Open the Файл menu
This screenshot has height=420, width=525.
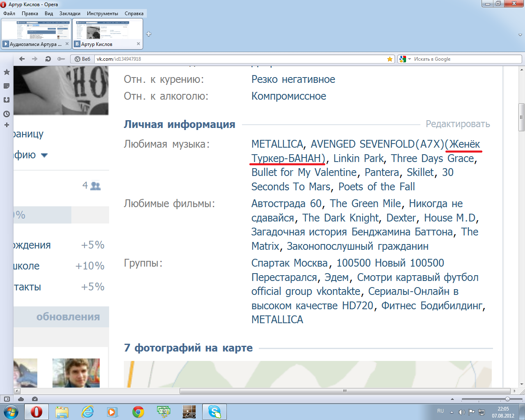coord(9,14)
